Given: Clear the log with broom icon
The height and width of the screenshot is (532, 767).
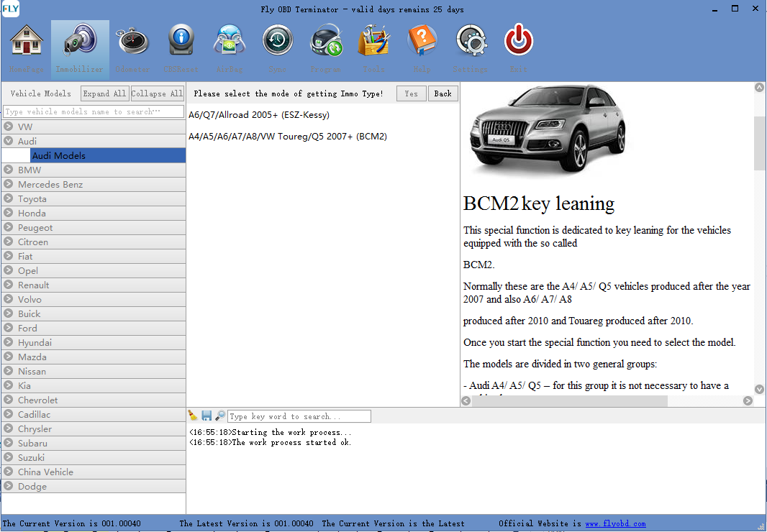Looking at the screenshot, I should click(x=193, y=416).
